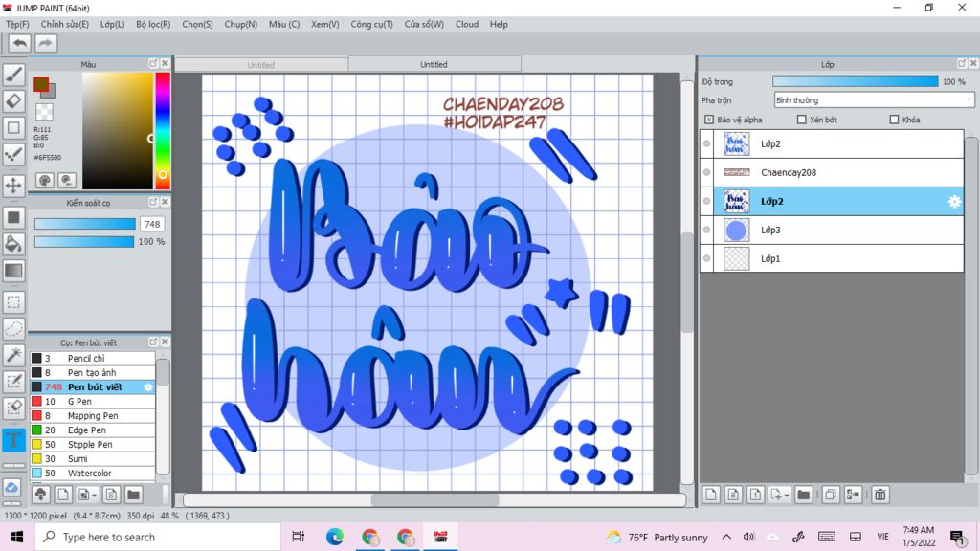The height and width of the screenshot is (551, 980).
Task: Click the foreground color swatch
Action: (41, 84)
